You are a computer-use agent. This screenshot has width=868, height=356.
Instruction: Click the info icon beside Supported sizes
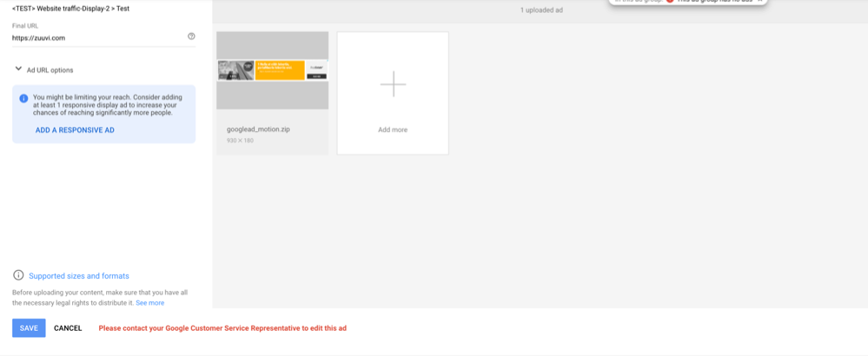coord(19,275)
